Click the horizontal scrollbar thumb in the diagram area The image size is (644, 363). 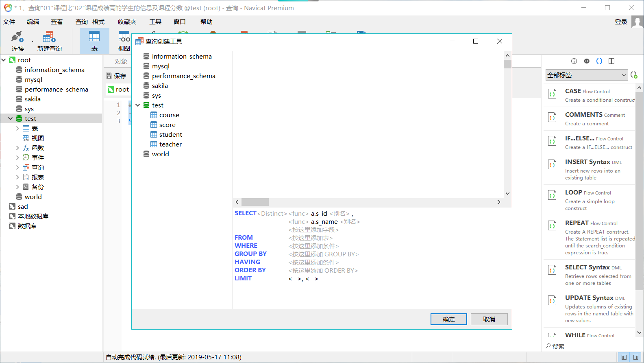coord(255,202)
